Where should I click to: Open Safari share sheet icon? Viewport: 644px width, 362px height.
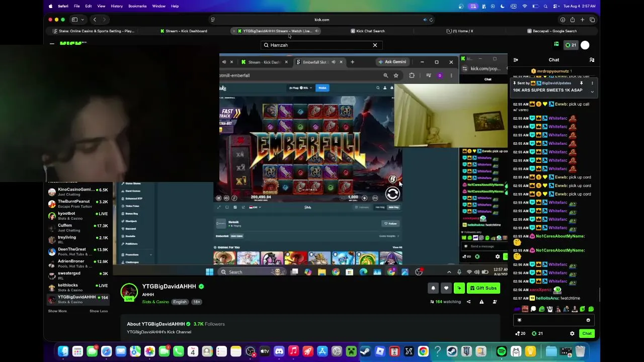click(572, 20)
